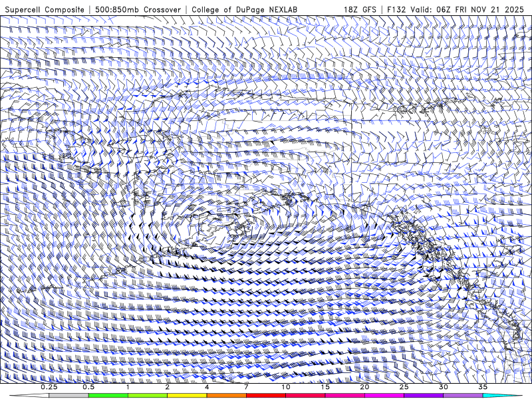Click the '500:850mb Crossover' header label
This screenshot has height=399, width=532.
pyautogui.click(x=138, y=9)
